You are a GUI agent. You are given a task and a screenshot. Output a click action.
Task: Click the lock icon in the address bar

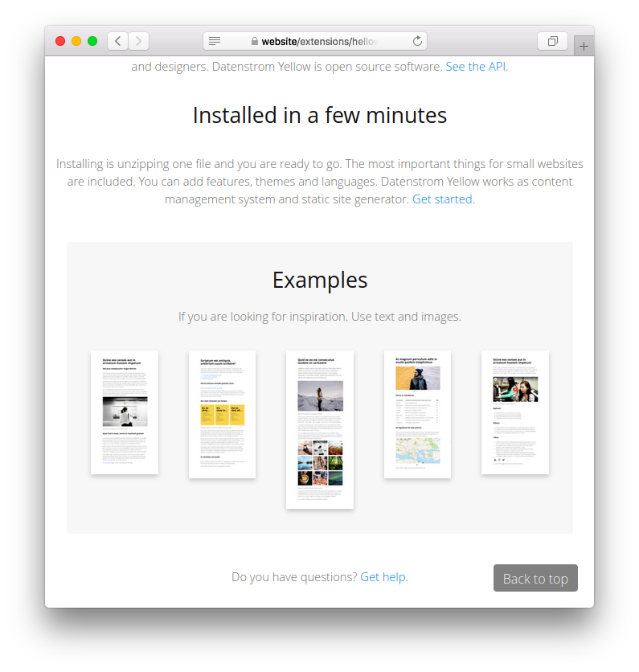(x=255, y=41)
